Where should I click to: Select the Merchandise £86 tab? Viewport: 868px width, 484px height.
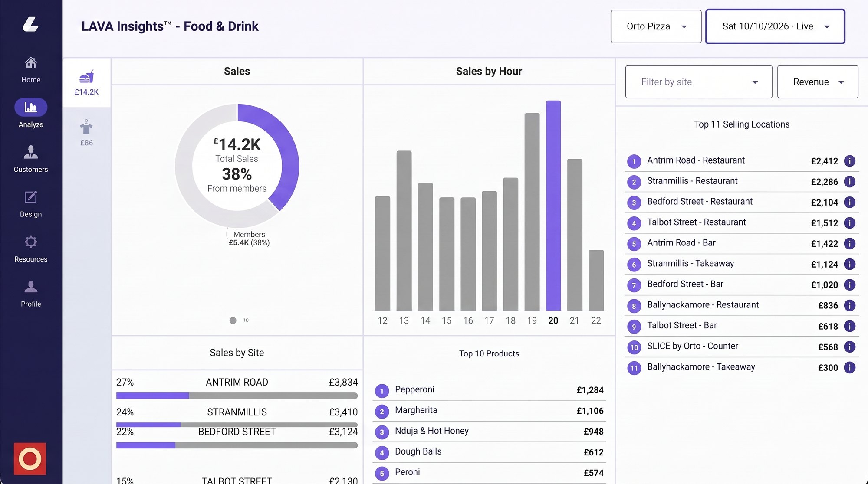86,133
